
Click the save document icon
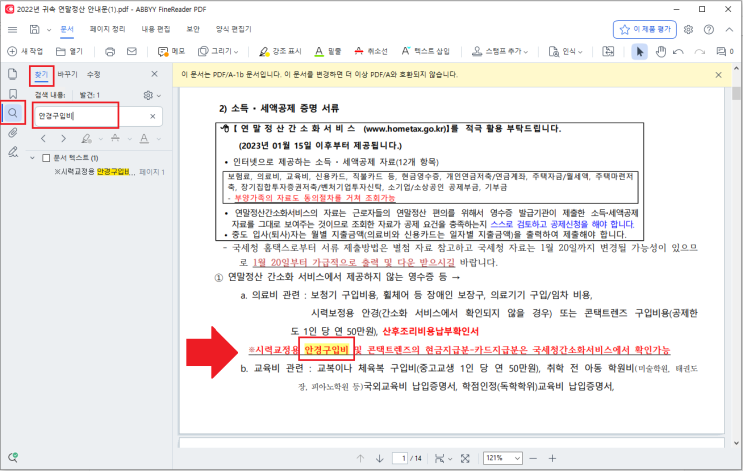35,29
